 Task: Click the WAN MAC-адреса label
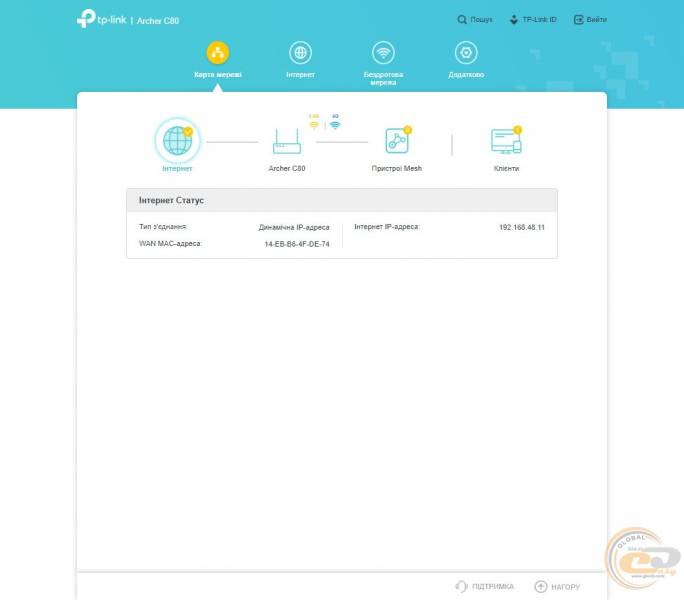[170, 243]
